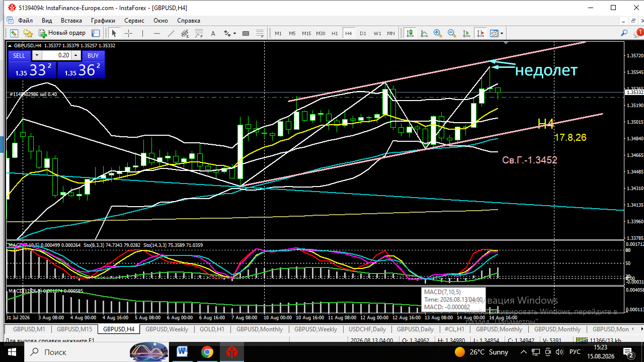Zoom in on the chart

pyautogui.click(x=438, y=33)
